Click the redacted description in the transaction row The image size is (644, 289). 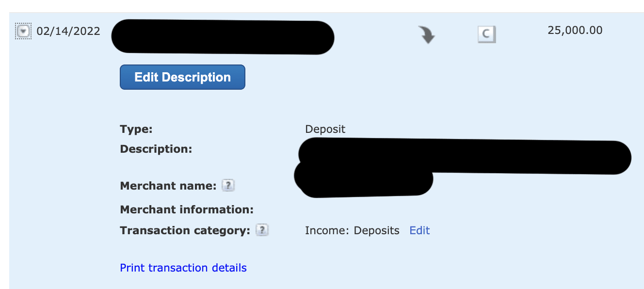[x=223, y=37]
